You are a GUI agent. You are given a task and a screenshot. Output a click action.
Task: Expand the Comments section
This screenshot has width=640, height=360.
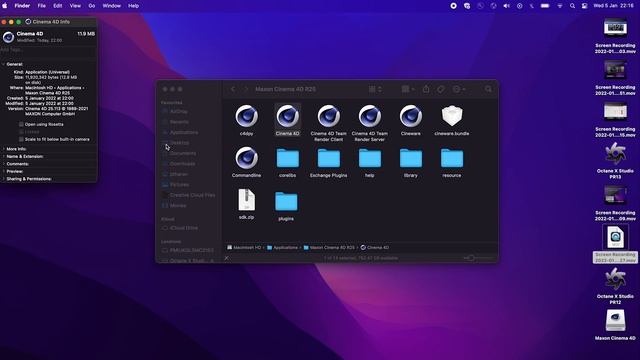[x=4, y=164]
